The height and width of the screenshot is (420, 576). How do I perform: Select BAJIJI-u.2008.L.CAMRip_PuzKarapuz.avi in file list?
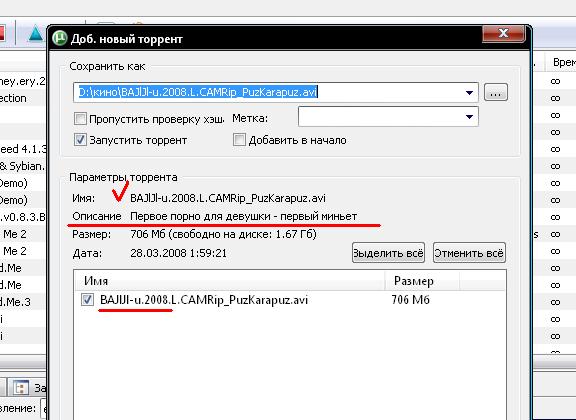[x=204, y=300]
